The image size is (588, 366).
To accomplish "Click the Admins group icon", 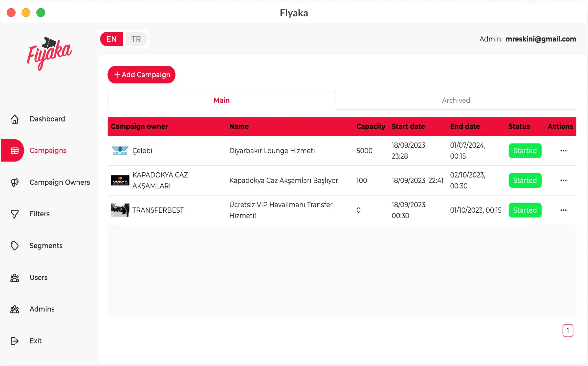I will (x=15, y=309).
